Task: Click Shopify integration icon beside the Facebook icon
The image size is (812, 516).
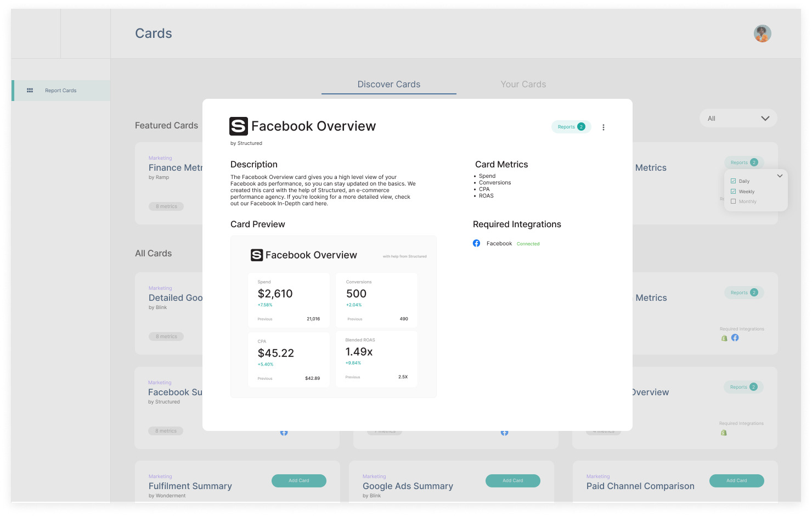Action: point(724,338)
